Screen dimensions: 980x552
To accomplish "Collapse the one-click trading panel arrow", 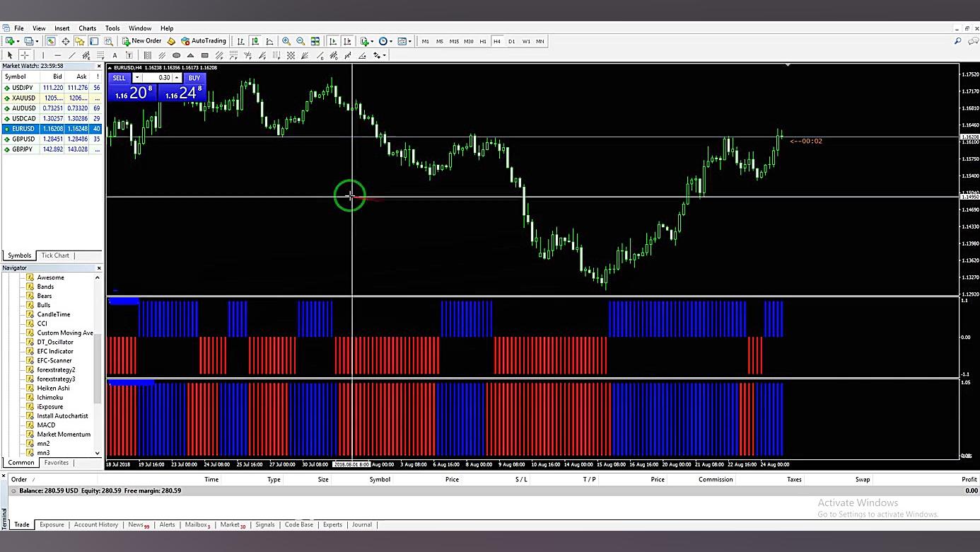I will point(111,68).
